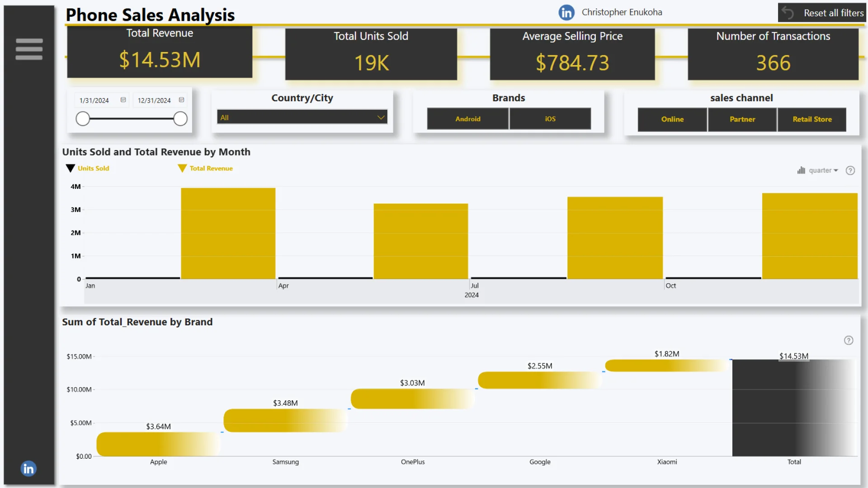
Task: Click the LinkedIn icon at sidebar bottom
Action: 28,469
